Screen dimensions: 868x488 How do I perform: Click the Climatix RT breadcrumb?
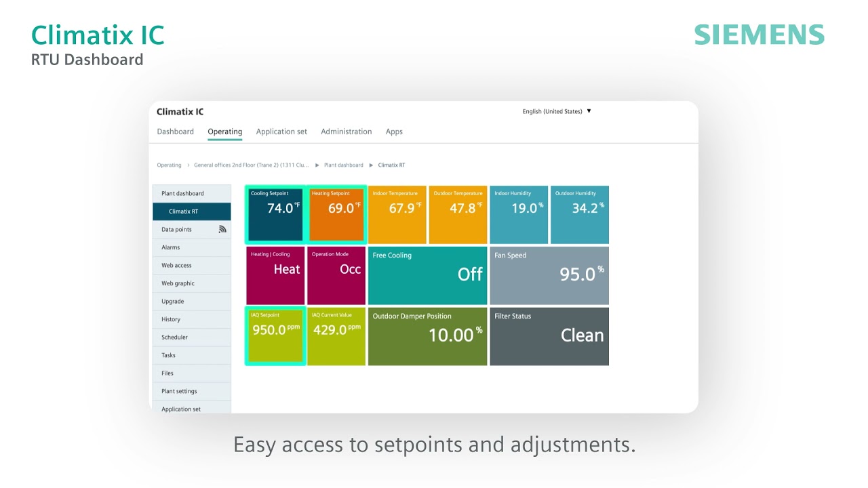tap(391, 165)
